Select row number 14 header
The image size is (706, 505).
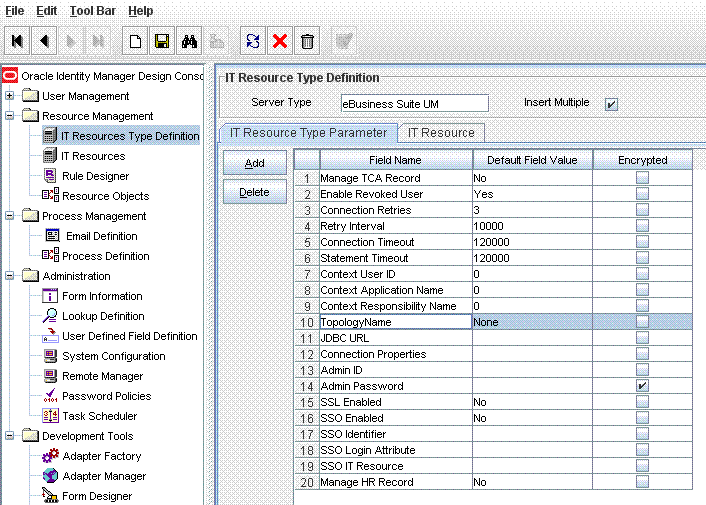(307, 386)
